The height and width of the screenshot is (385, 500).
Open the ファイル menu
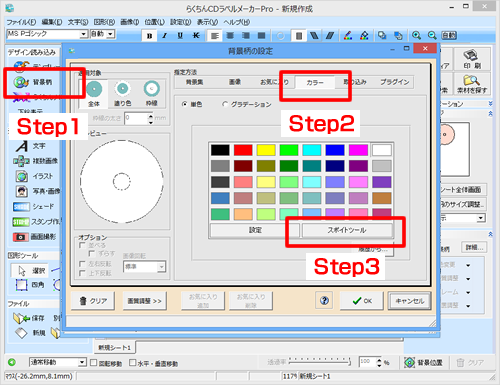(21, 22)
